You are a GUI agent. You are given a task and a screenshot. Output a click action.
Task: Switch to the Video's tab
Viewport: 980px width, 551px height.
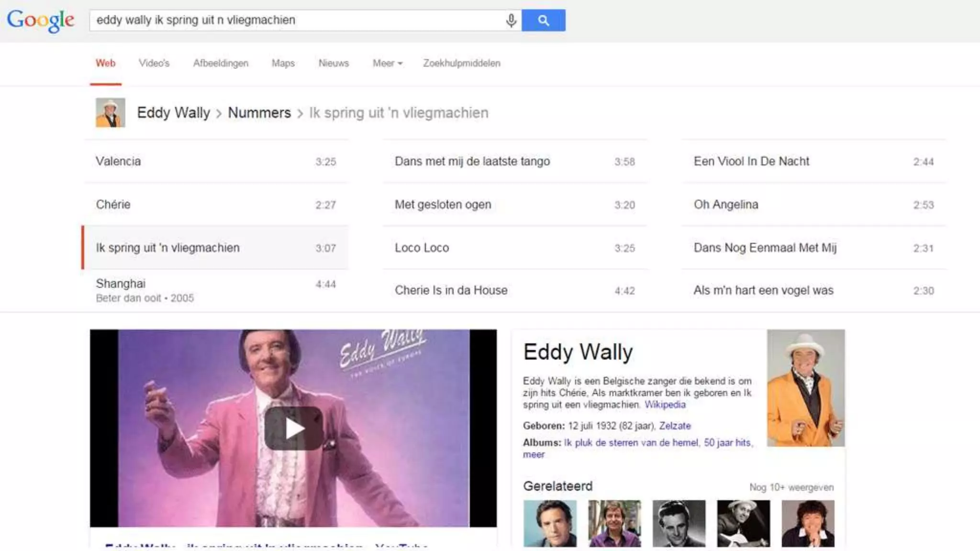(154, 63)
